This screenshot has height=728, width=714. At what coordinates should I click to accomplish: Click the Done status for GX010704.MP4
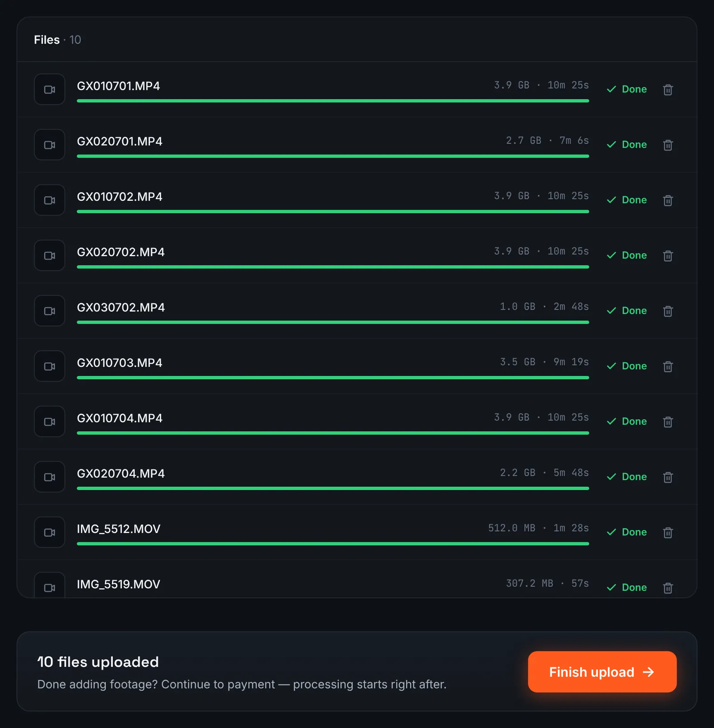(x=627, y=421)
